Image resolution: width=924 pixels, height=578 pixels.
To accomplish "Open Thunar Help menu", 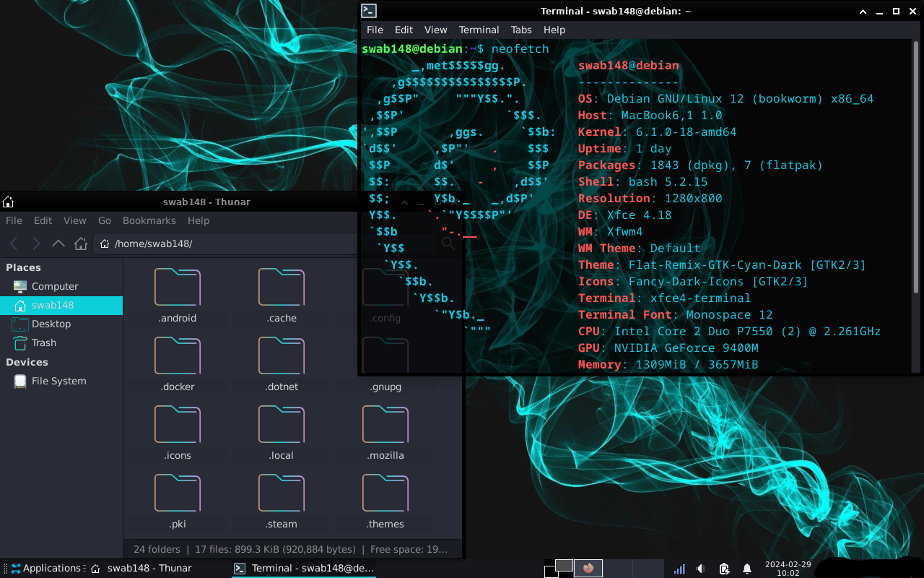I will point(199,220).
